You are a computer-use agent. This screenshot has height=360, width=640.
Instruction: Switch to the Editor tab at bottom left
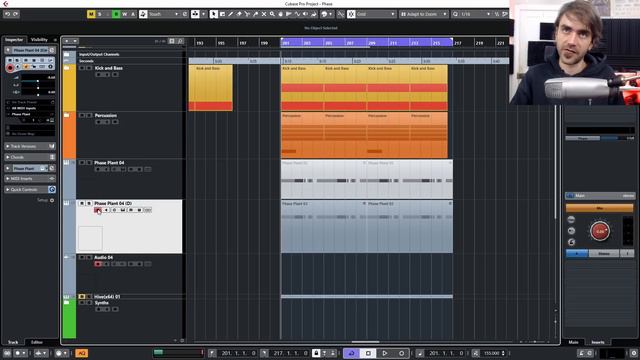(x=37, y=342)
